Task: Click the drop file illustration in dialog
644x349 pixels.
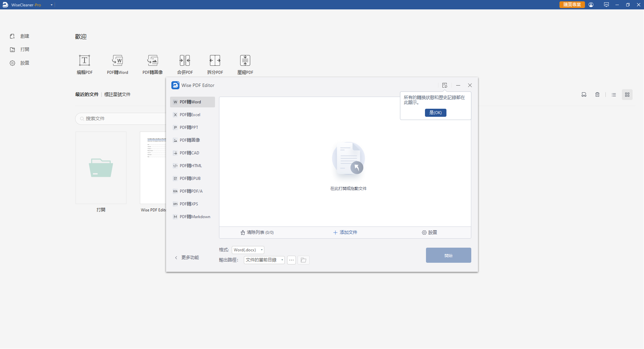Action: (348, 159)
